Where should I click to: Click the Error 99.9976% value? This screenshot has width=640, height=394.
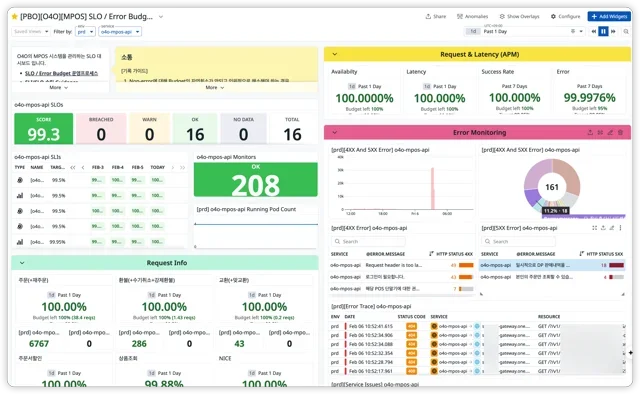[589, 98]
